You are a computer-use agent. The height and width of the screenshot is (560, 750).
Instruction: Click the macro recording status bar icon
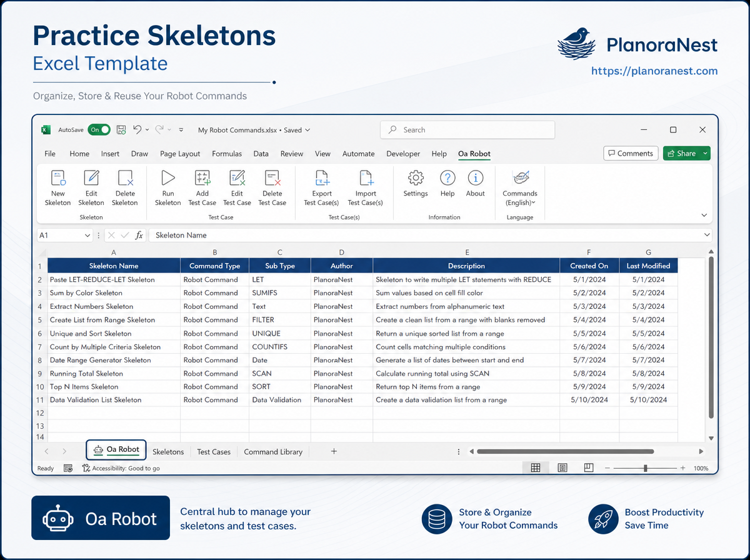coord(68,468)
